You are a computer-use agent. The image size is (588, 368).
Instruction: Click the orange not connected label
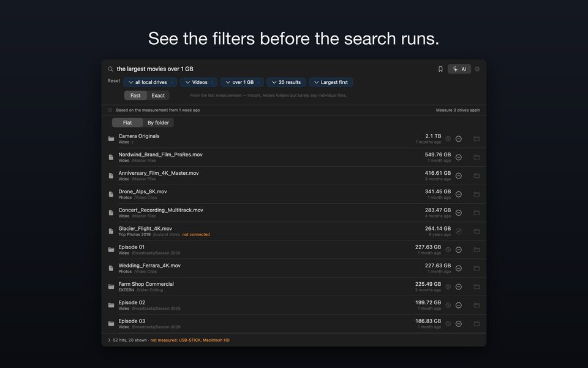(x=196, y=235)
